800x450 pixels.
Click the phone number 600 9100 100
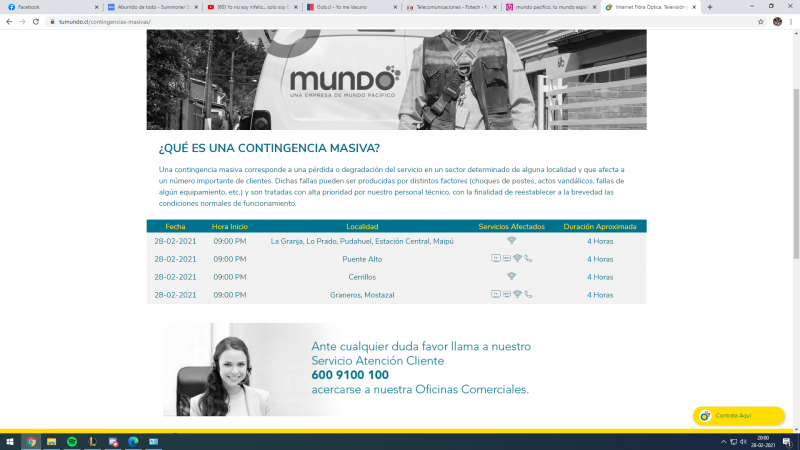pos(350,375)
